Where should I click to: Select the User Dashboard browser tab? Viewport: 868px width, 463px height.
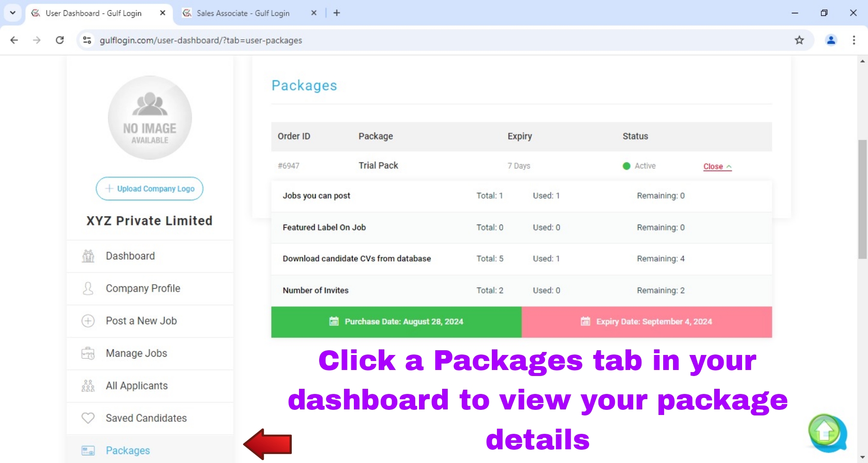(x=93, y=13)
